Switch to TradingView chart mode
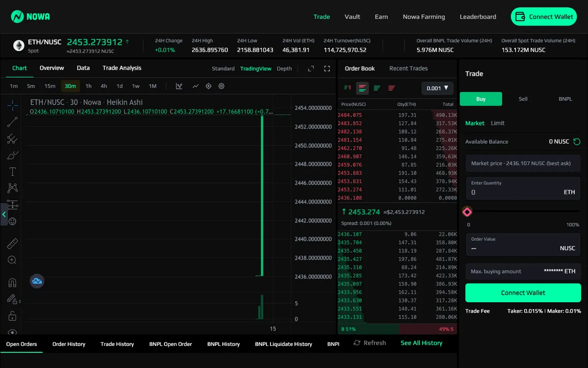This screenshot has height=368, width=588. coord(256,69)
